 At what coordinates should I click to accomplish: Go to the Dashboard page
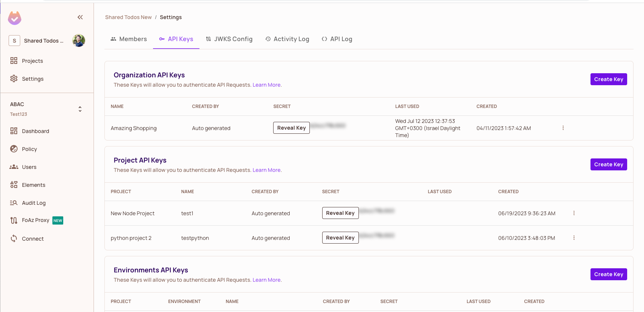(x=30, y=131)
